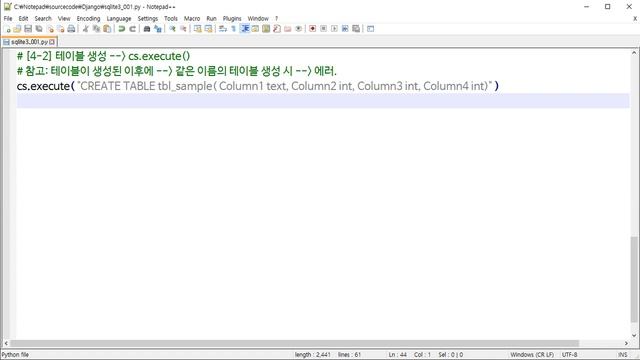Viewport: 640px width, 360px height.
Task: Save the current file via toolbar
Action: (x=28, y=29)
